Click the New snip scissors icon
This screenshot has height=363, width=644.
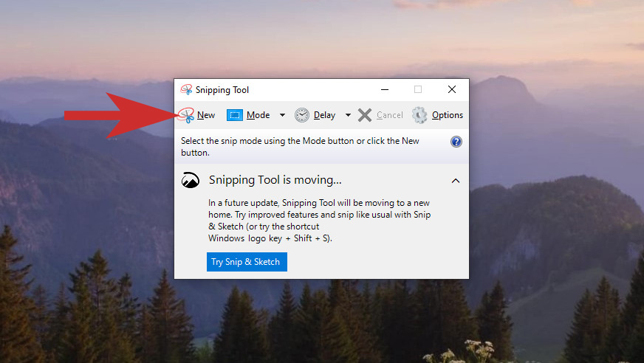coord(186,115)
